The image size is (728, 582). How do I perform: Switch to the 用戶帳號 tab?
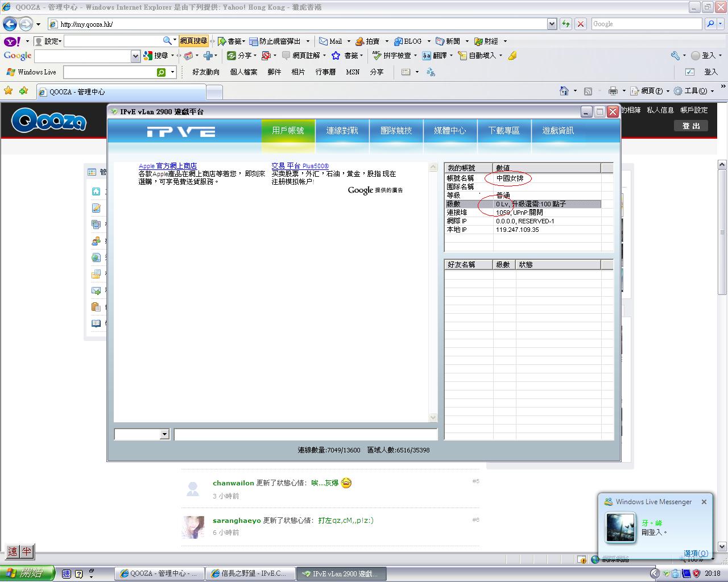coord(288,131)
